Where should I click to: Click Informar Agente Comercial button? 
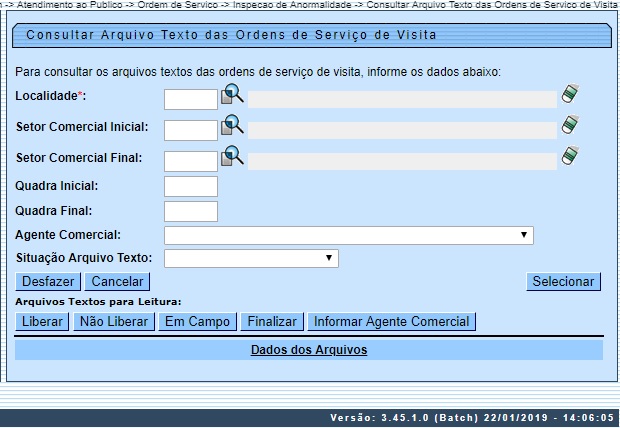[391, 321]
